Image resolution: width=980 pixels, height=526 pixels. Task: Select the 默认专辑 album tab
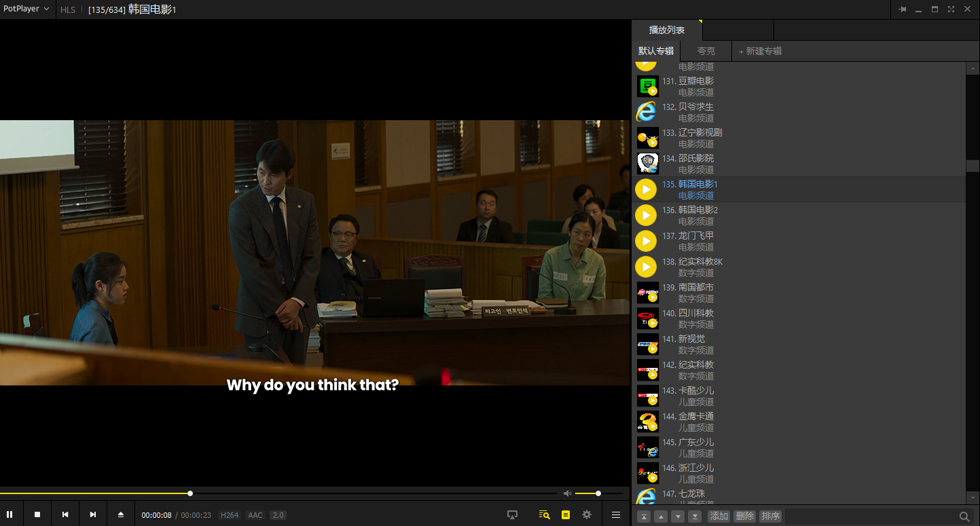coord(656,51)
